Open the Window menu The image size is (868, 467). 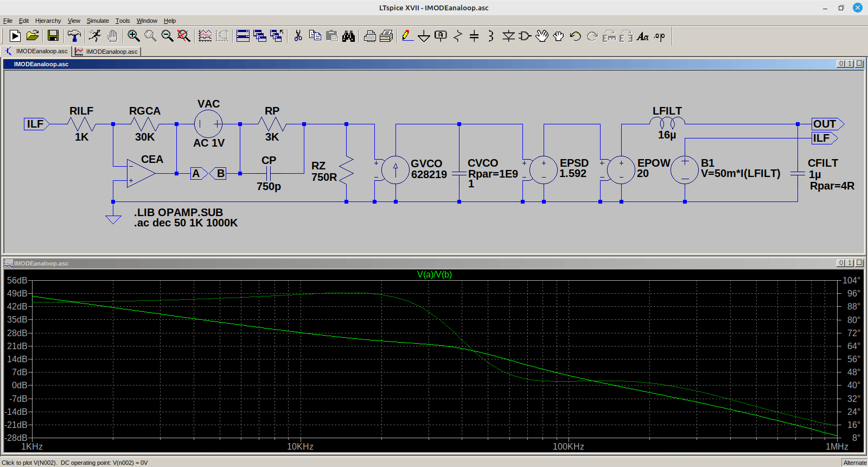tap(147, 21)
